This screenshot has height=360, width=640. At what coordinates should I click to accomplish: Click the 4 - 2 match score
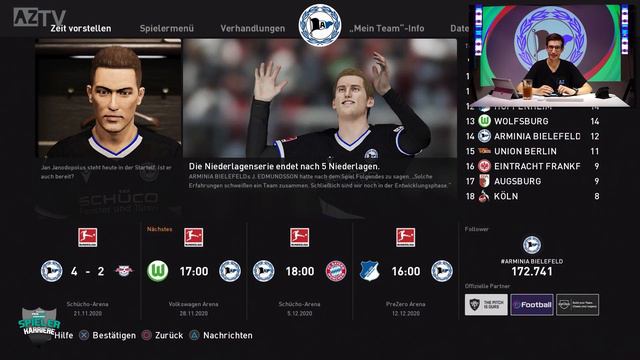click(x=87, y=271)
